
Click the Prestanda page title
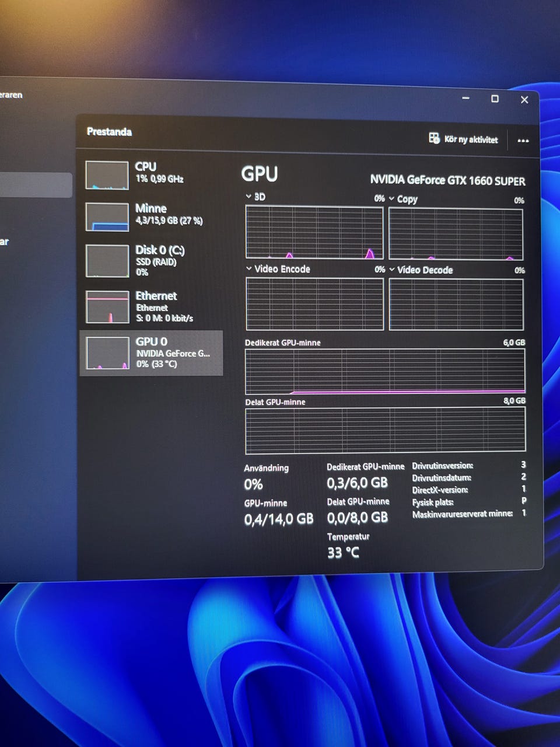pos(109,132)
